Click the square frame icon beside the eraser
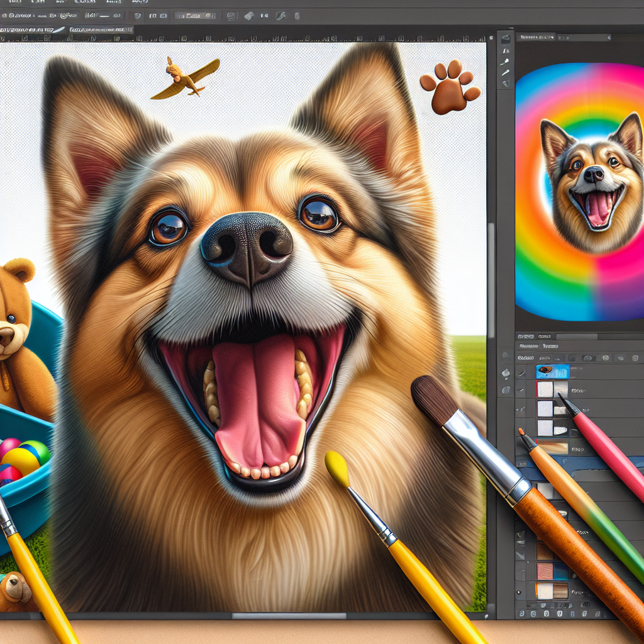Screen dimensions: 644x644 coord(231,16)
